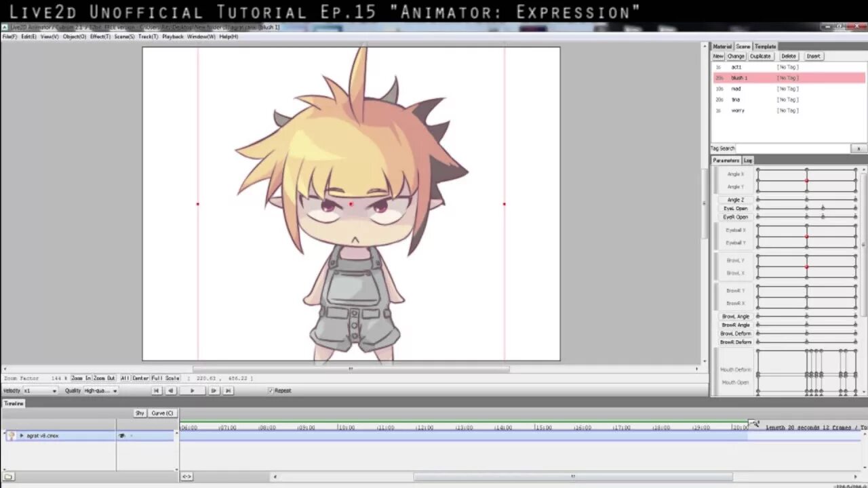This screenshot has height=488, width=868.
Task: Open the Velocity x1 dropdown
Action: click(40, 390)
